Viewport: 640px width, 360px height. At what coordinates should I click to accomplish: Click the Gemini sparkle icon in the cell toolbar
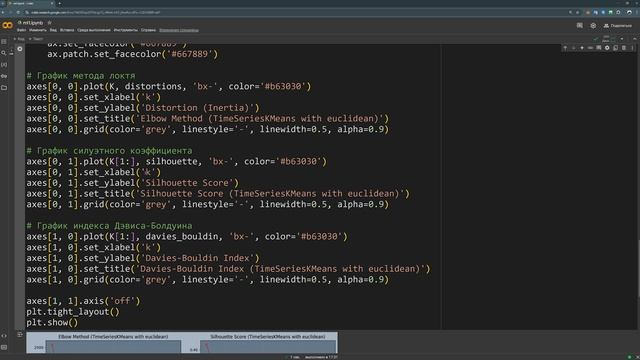(582, 48)
